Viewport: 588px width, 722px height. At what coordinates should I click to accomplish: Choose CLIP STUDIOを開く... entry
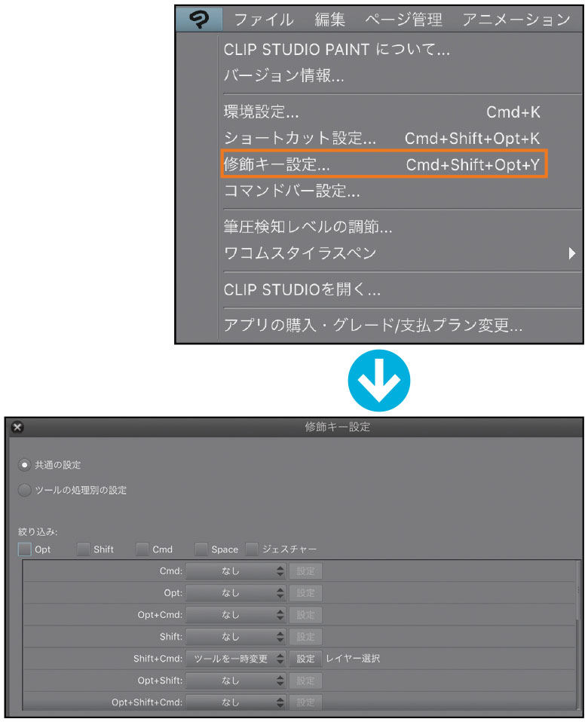tap(302, 289)
